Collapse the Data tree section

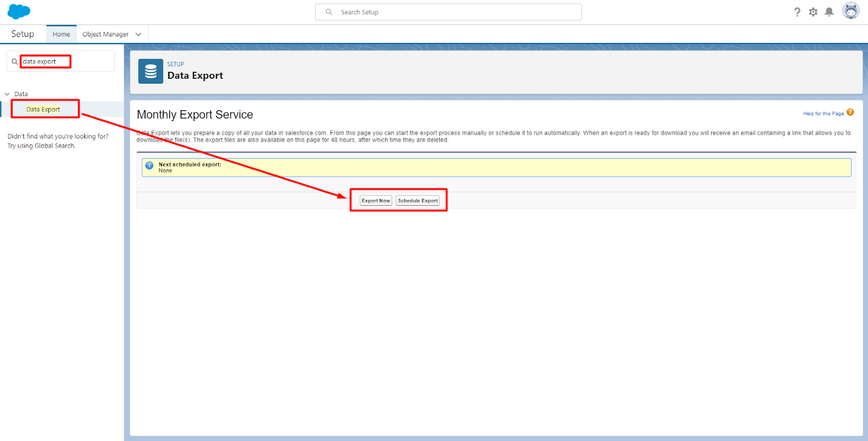(7, 94)
